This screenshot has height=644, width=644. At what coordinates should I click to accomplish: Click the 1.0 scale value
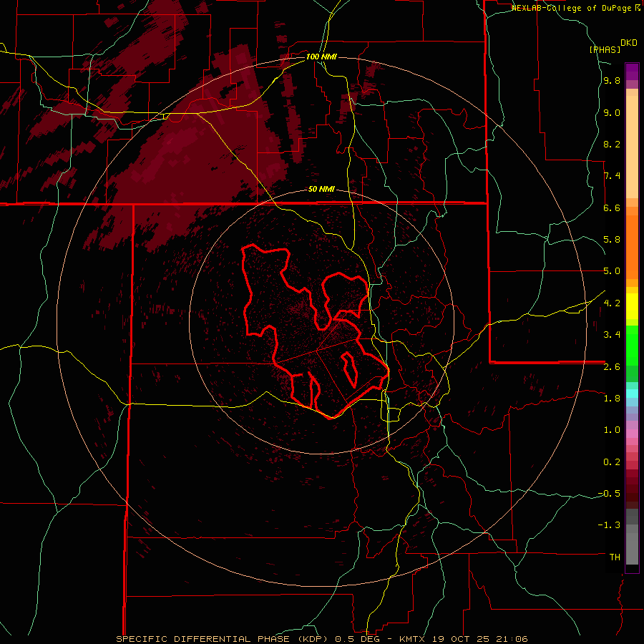pyautogui.click(x=612, y=430)
